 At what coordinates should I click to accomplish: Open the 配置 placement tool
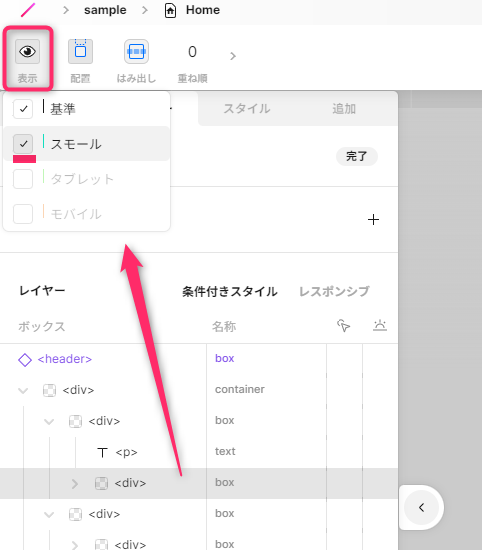(x=80, y=52)
